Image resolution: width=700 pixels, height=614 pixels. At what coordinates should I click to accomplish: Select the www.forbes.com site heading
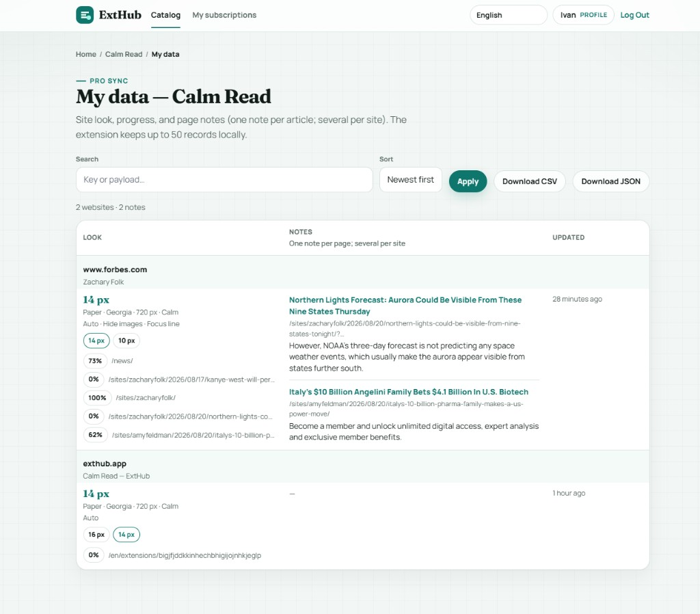point(115,269)
